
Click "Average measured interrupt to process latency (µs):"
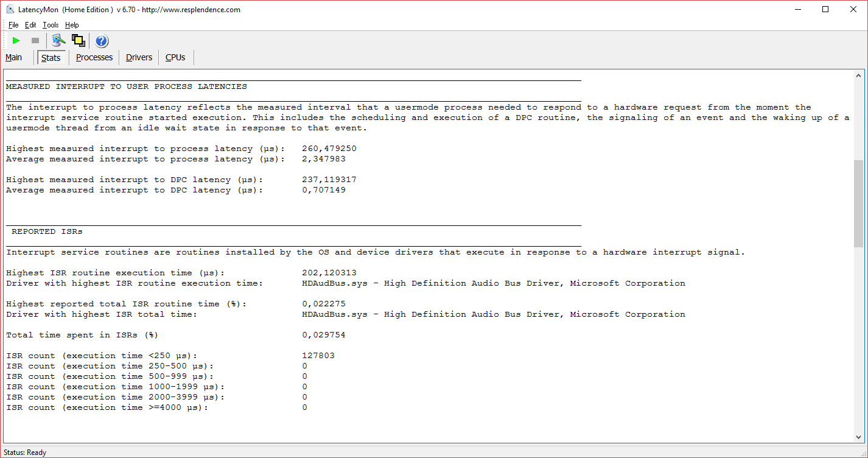(145, 159)
